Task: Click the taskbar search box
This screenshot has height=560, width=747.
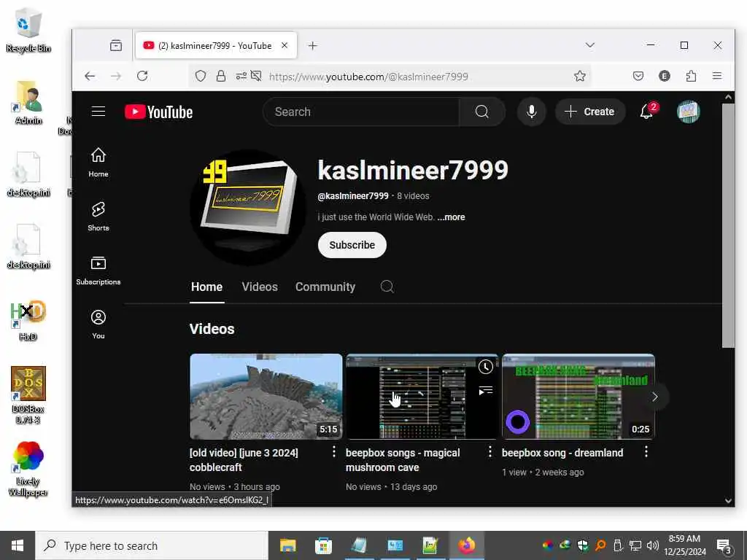Action: click(152, 545)
